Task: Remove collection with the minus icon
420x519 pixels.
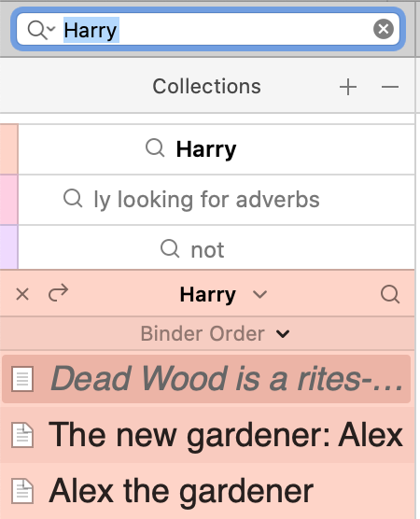Action: tap(389, 87)
